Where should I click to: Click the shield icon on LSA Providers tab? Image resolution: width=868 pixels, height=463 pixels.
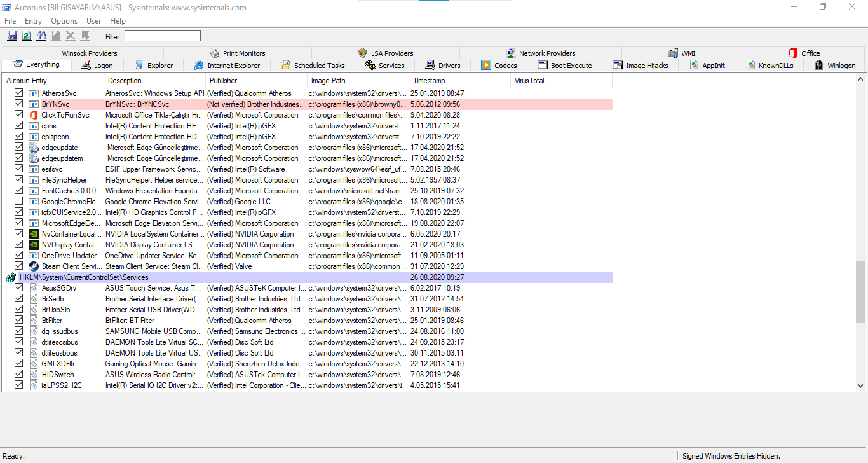(363, 53)
